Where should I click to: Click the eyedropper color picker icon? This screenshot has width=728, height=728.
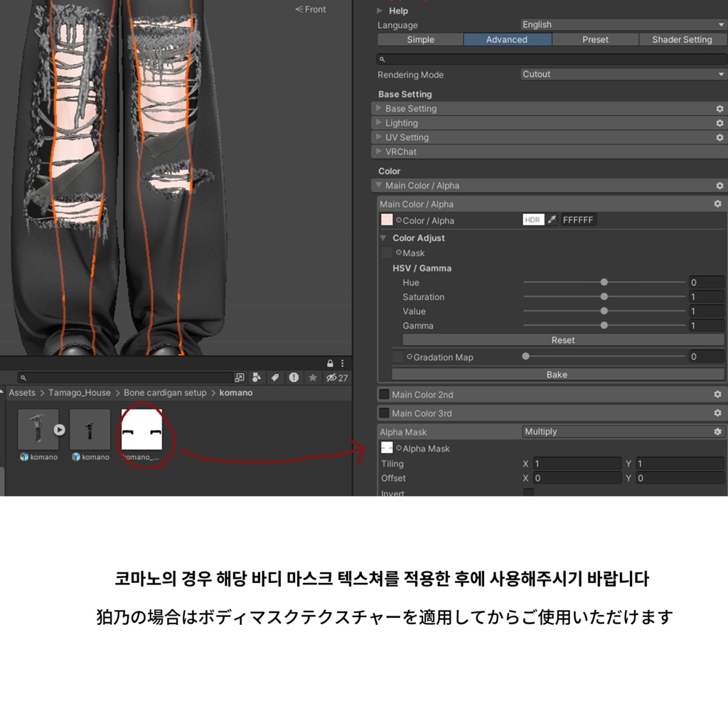pos(552,220)
